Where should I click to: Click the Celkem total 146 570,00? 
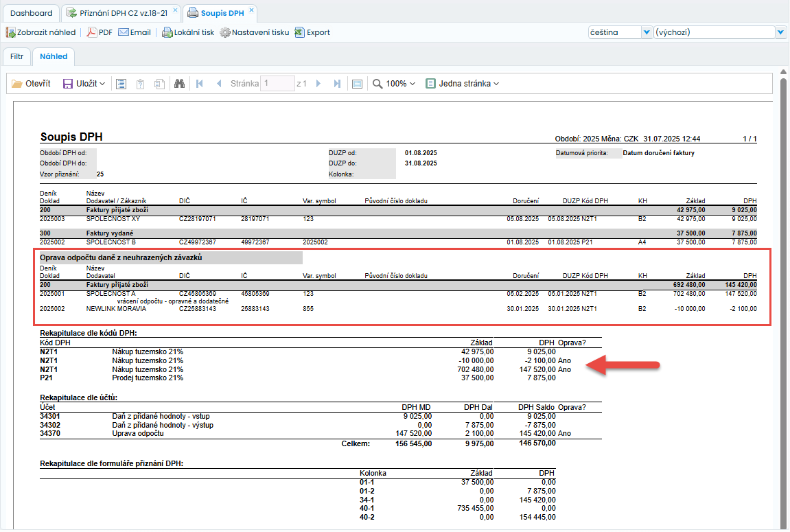[x=537, y=443]
